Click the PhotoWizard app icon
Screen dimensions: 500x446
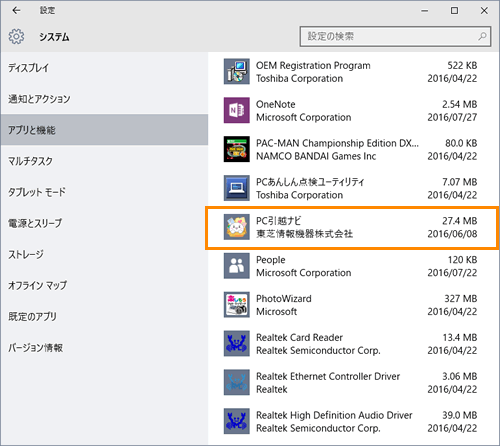click(x=237, y=305)
